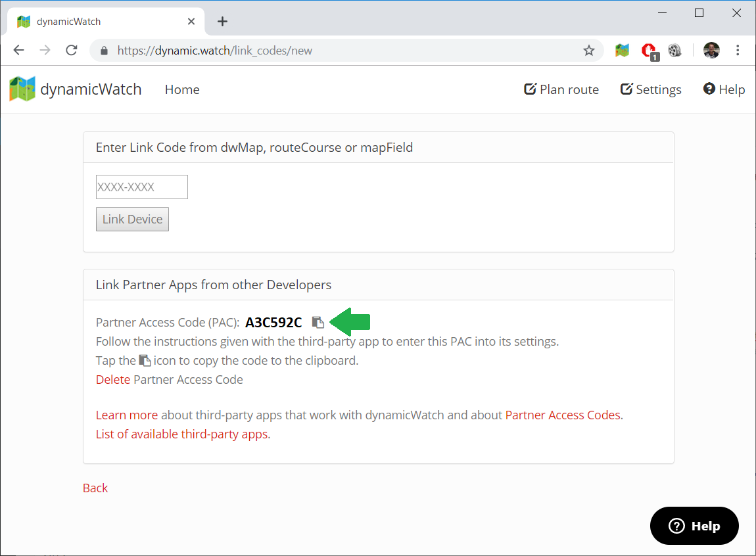Open the dynamicWatch browser extension icon
This screenshot has width=756, height=556.
[622, 51]
